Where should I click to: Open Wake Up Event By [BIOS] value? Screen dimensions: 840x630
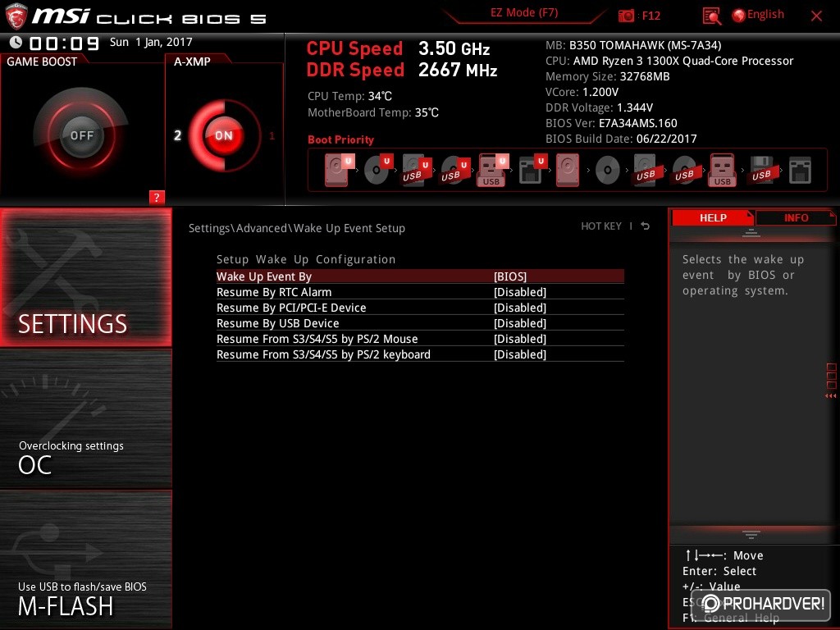[510, 276]
